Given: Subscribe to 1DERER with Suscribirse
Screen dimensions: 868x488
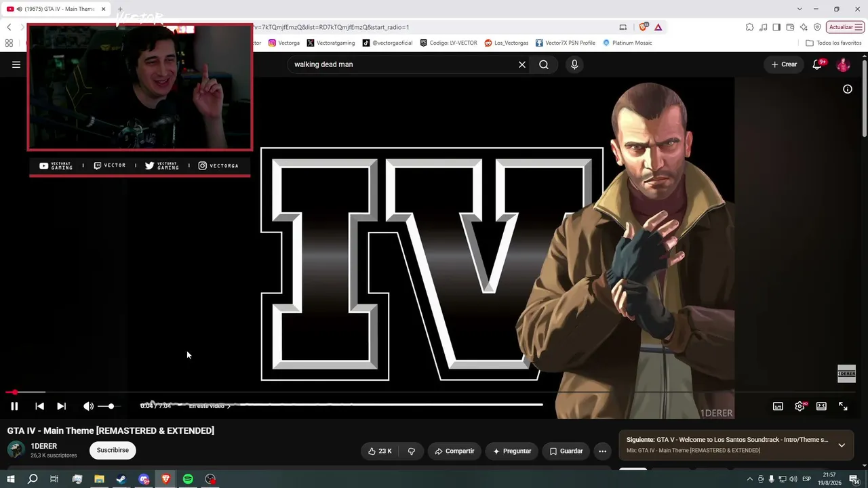Looking at the screenshot, I should tap(113, 450).
